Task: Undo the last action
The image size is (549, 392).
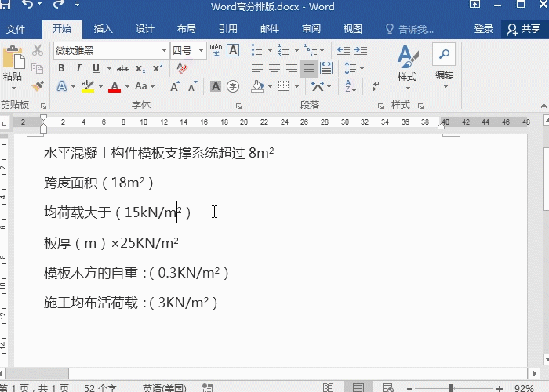Action: coord(27,4)
